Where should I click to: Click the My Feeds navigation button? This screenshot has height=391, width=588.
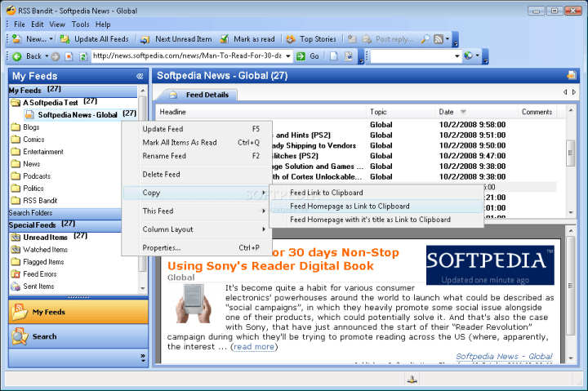tap(78, 312)
